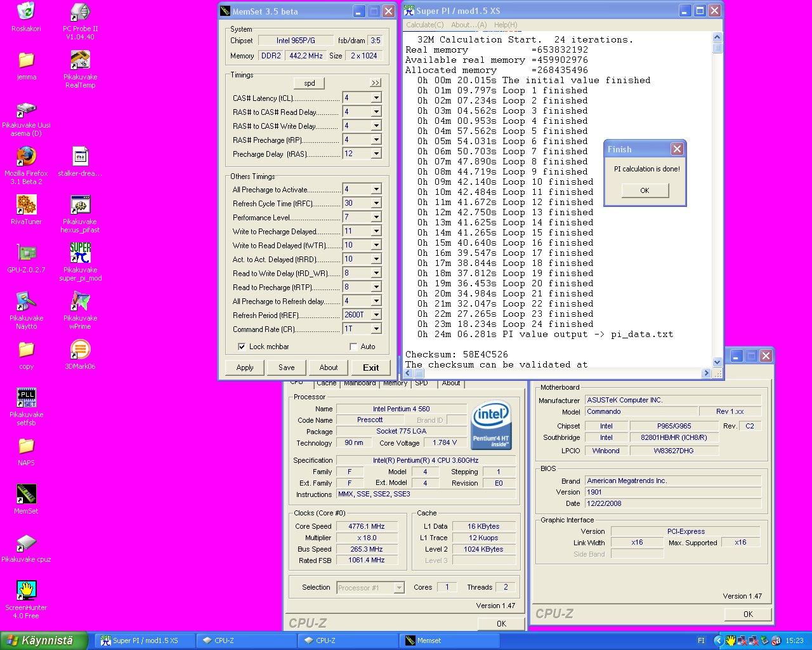Screen dimensions: 812x650
Task: Launch RivaTuner desktop icon
Action: point(26,204)
